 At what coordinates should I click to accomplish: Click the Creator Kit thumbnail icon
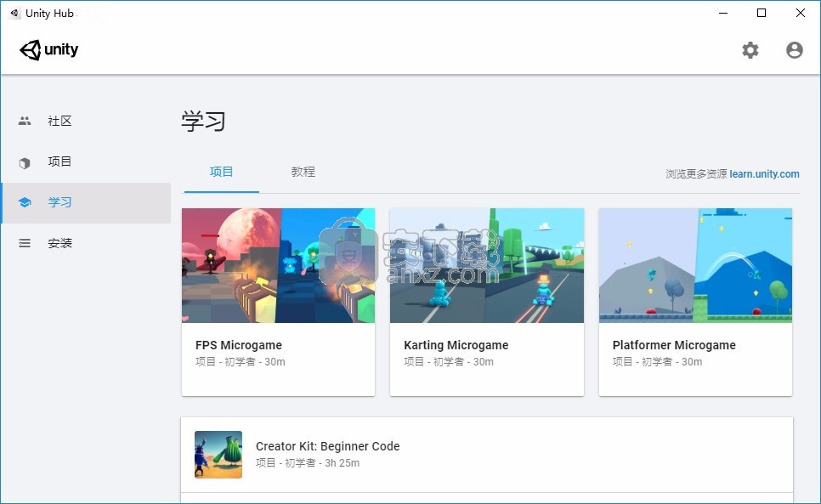click(x=218, y=454)
